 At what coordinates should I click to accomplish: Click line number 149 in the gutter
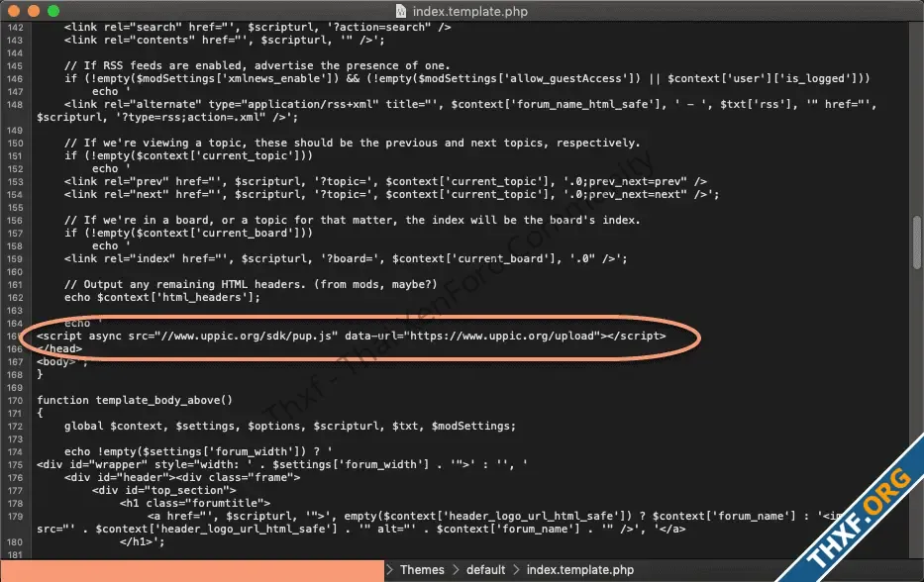[x=15, y=131]
